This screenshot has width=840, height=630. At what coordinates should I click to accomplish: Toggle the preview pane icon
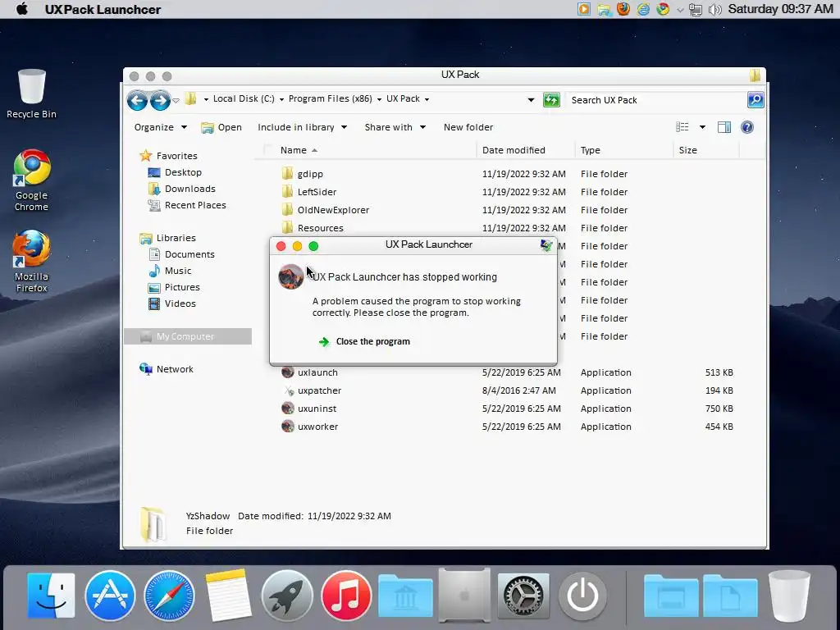pos(724,127)
